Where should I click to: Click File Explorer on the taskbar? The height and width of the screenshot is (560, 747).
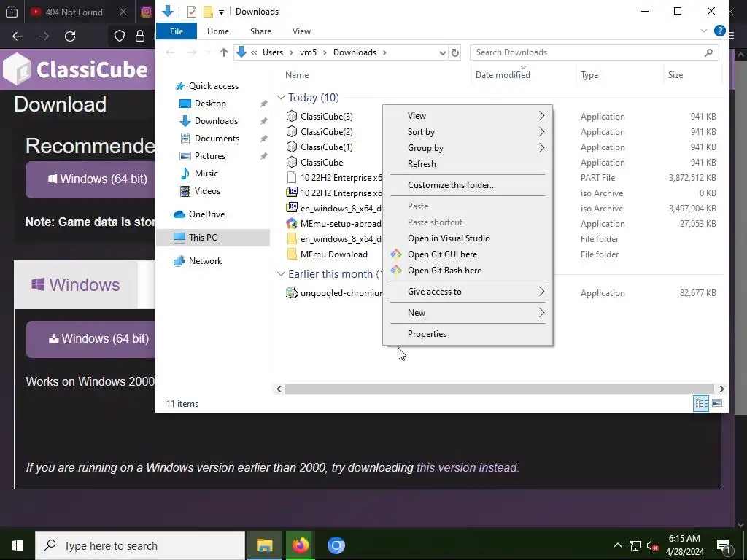point(264,545)
